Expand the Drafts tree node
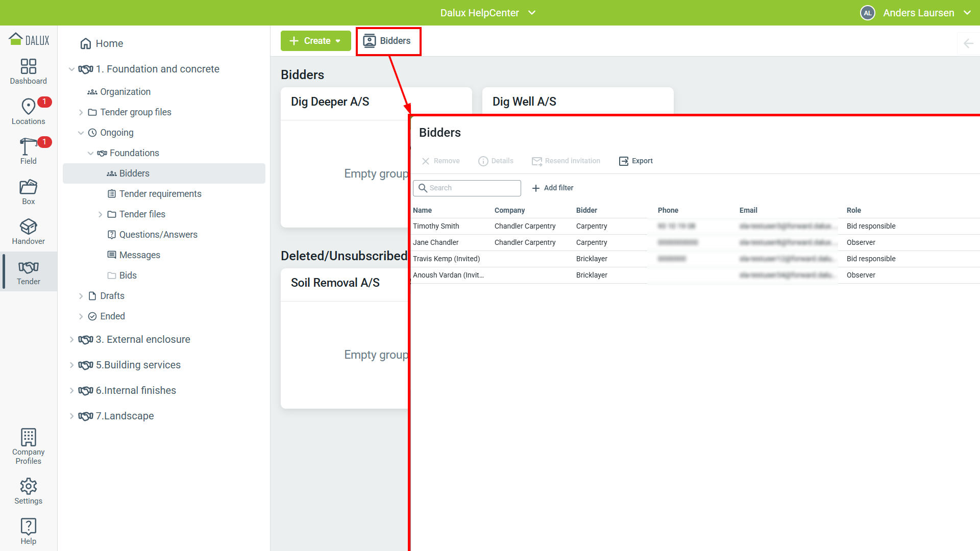The image size is (980, 551). [x=81, y=296]
